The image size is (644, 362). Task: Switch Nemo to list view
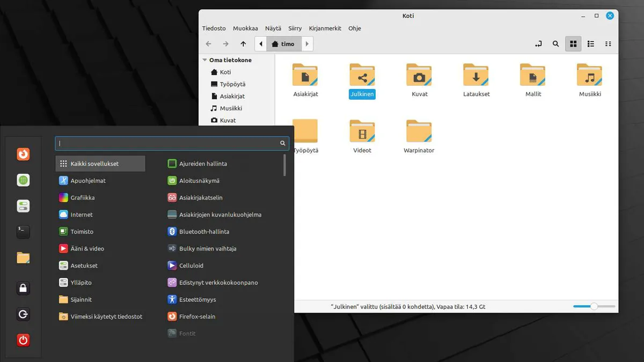pos(590,43)
